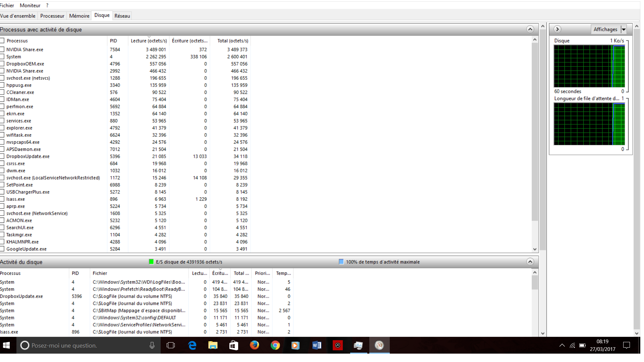The width and height of the screenshot is (644, 362).
Task: Open the Moniteur menu
Action: coord(30,5)
